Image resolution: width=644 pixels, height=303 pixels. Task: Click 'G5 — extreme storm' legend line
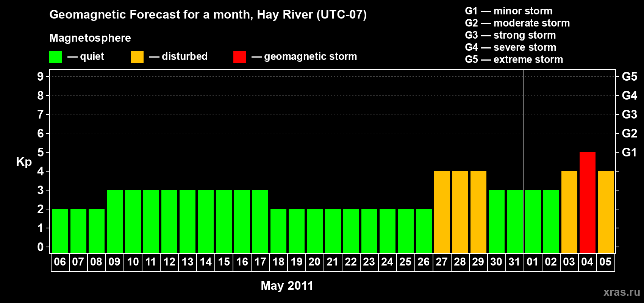coord(514,59)
